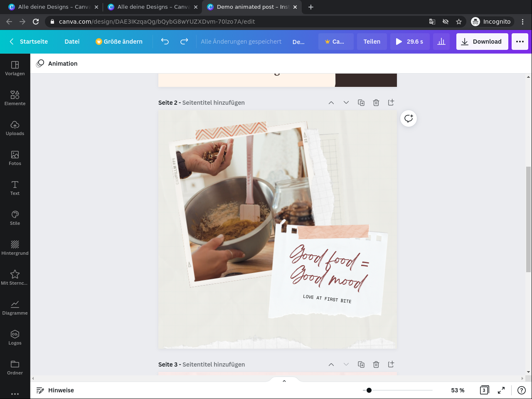Click the vertical canvas scrollbar
The height and width of the screenshot is (399, 532).
(529, 219)
